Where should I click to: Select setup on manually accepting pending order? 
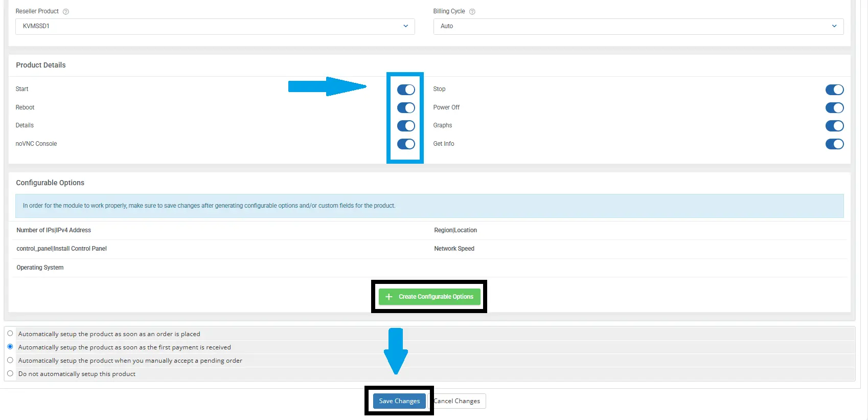(x=10, y=360)
